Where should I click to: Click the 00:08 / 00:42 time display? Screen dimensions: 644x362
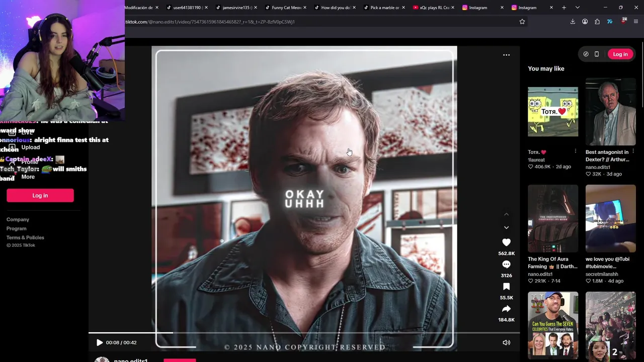(121, 342)
